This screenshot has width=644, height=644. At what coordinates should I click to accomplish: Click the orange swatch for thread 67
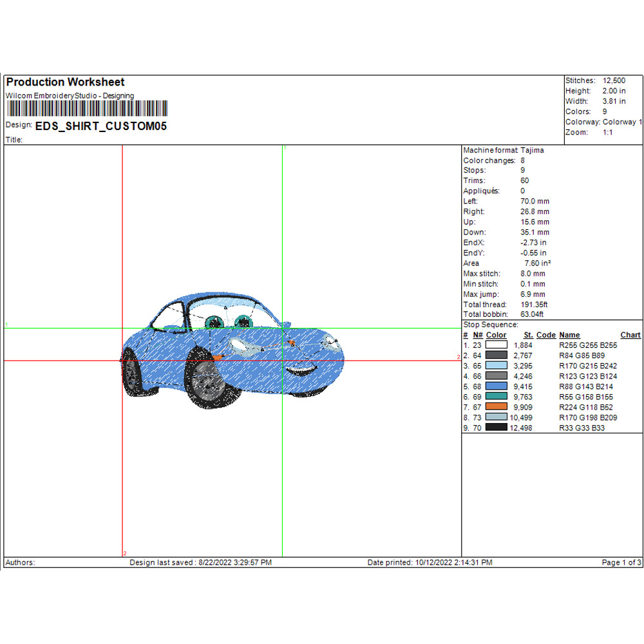tap(497, 407)
